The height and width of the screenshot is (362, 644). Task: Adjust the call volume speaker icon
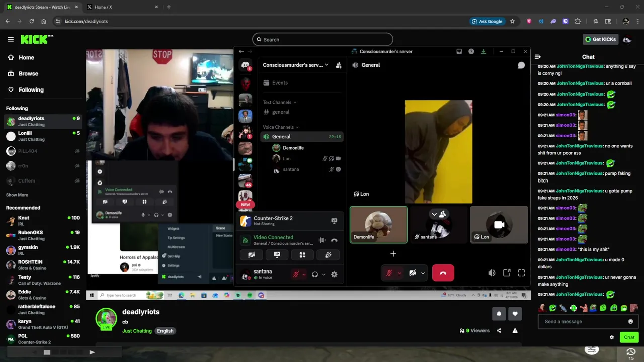pyautogui.click(x=492, y=273)
